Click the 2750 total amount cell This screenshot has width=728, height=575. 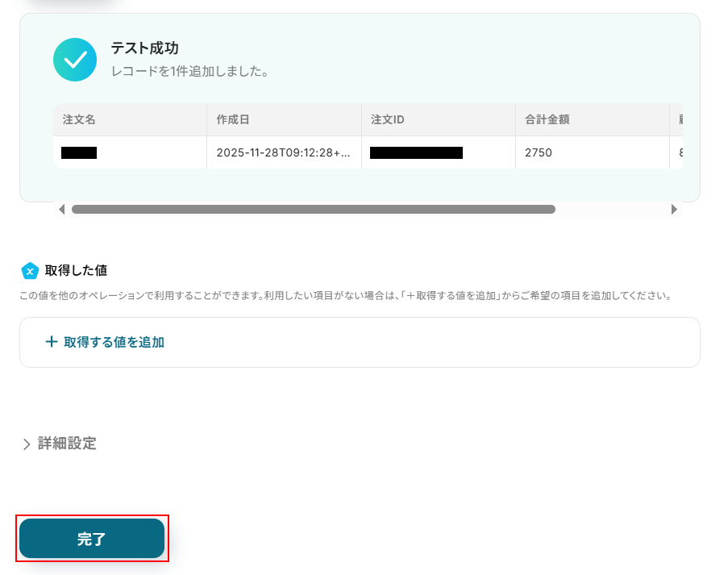tap(539, 152)
